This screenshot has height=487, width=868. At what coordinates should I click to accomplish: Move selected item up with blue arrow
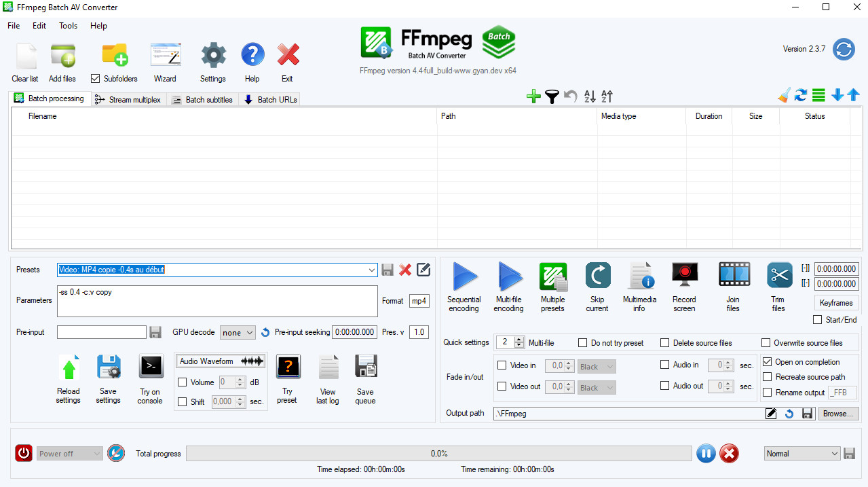point(853,95)
